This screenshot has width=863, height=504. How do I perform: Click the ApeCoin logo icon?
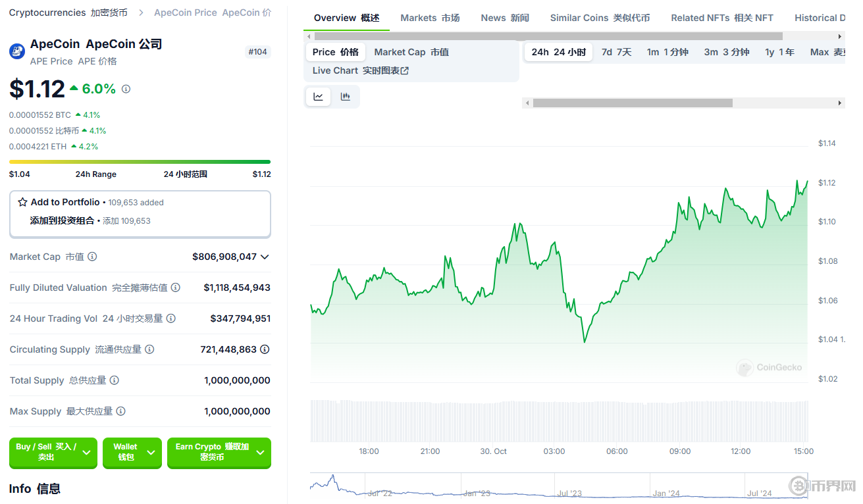[17, 51]
